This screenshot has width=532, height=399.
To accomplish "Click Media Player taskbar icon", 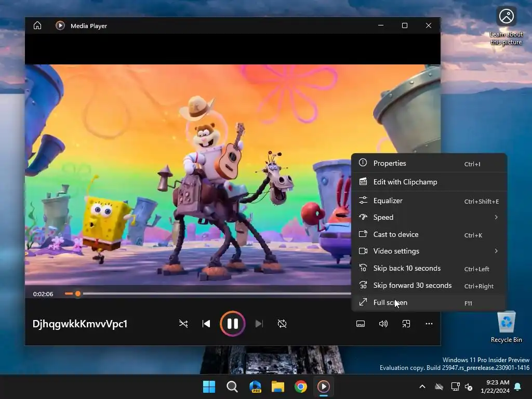I will [323, 387].
